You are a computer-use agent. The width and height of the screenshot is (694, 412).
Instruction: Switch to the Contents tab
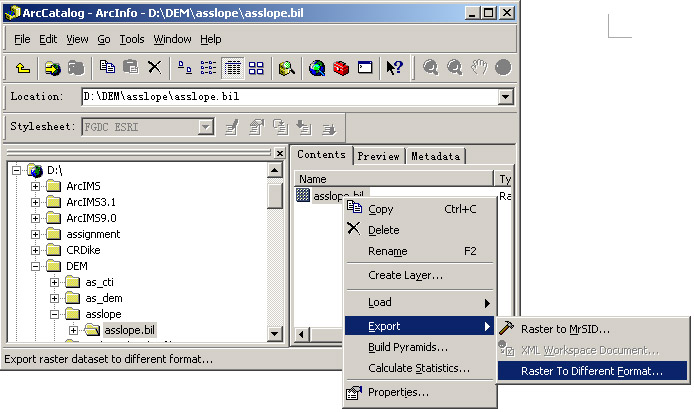321,155
